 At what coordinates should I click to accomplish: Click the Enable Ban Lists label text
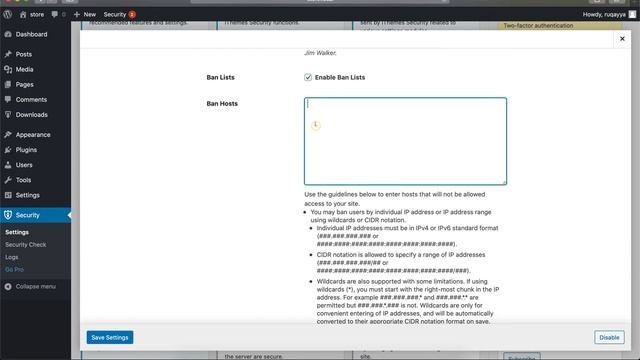point(340,77)
